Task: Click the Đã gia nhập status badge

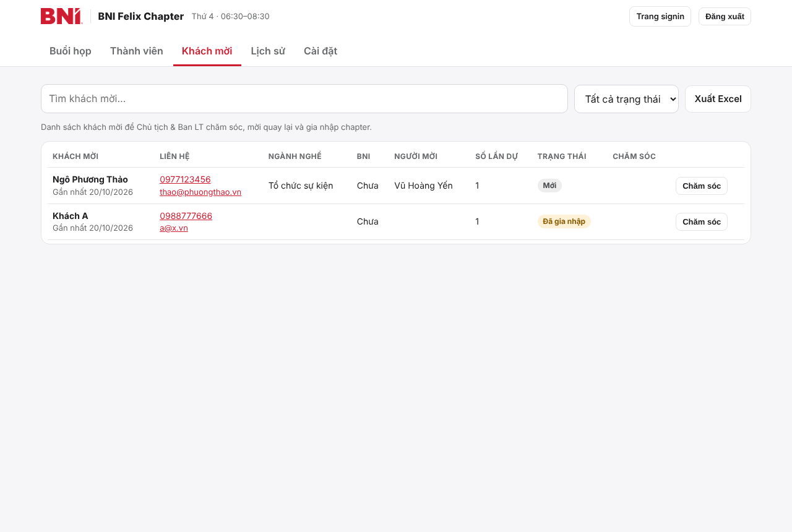Action: [x=564, y=221]
